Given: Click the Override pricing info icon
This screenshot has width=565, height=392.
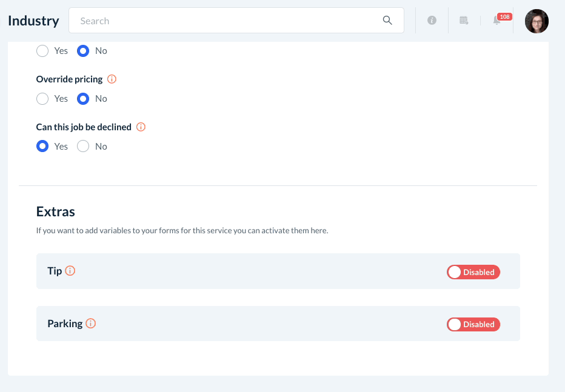Looking at the screenshot, I should click(112, 79).
